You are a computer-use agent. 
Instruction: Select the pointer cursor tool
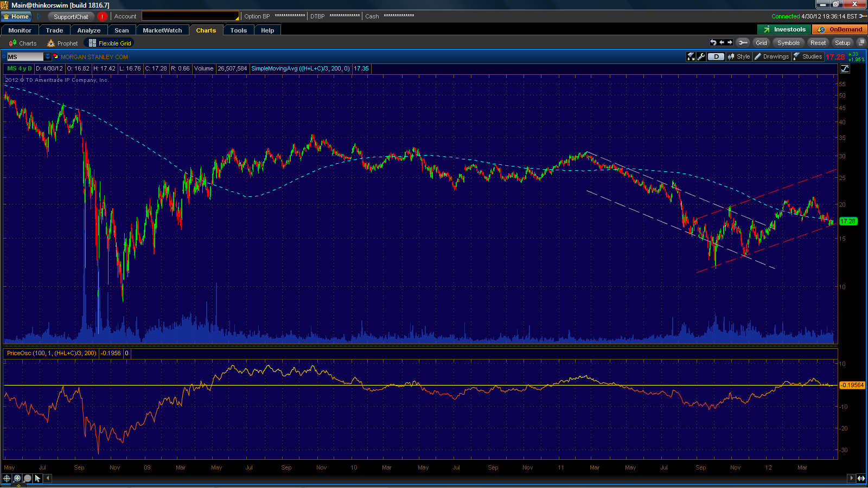pyautogui.click(x=37, y=478)
